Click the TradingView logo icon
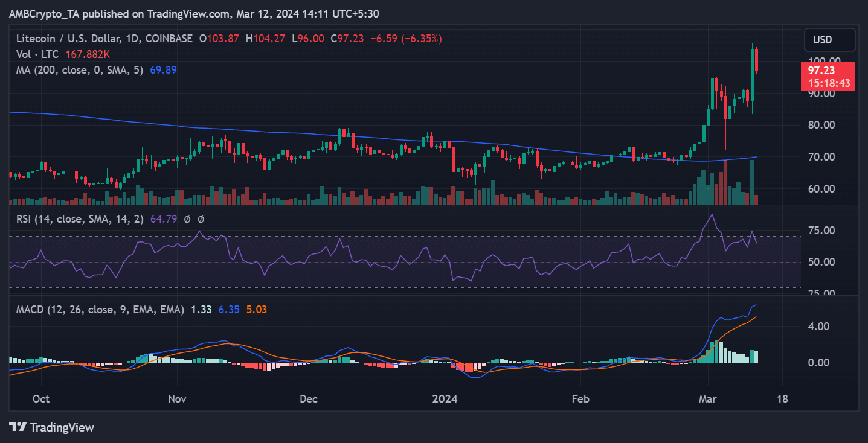 point(17,427)
